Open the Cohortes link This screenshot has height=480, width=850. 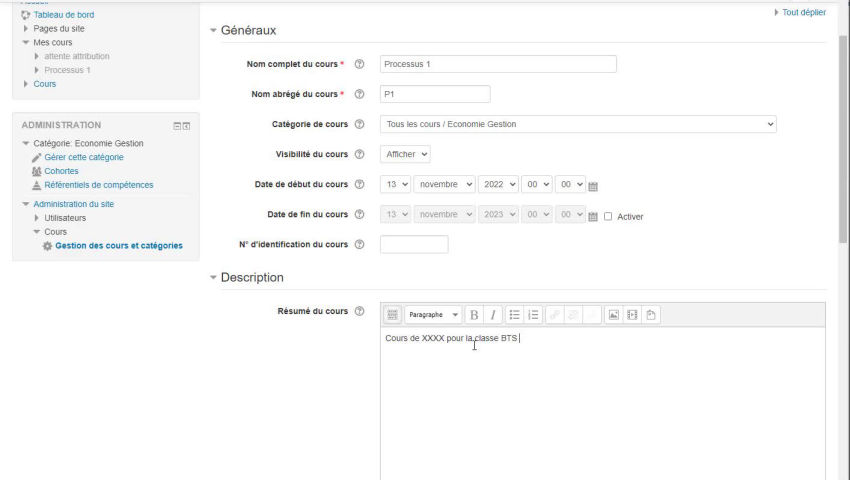[61, 171]
